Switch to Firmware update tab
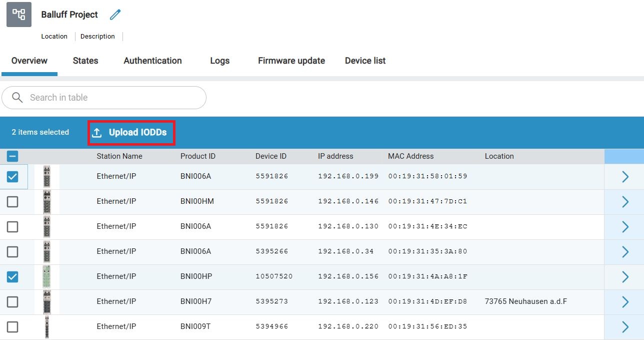The height and width of the screenshot is (340, 644). 291,61
